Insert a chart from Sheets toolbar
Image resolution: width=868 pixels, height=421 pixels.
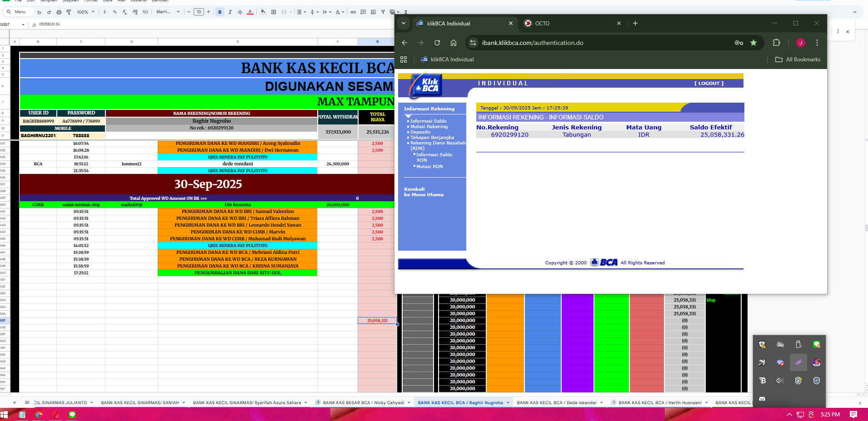(373, 12)
